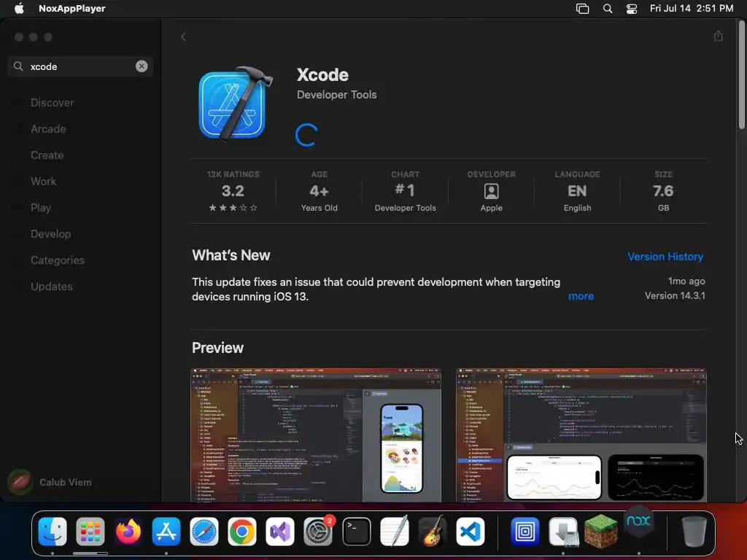
Task: Expand What's New with more link
Action: [x=581, y=296]
